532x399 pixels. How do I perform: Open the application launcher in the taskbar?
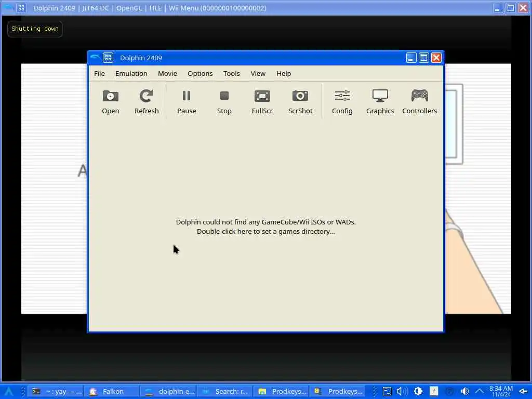pyautogui.click(x=9, y=392)
